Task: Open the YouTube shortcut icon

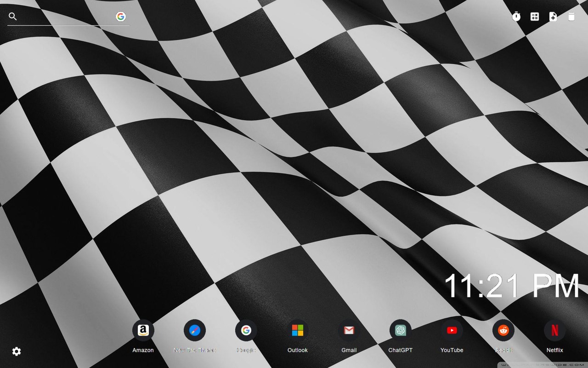Action: (452, 330)
